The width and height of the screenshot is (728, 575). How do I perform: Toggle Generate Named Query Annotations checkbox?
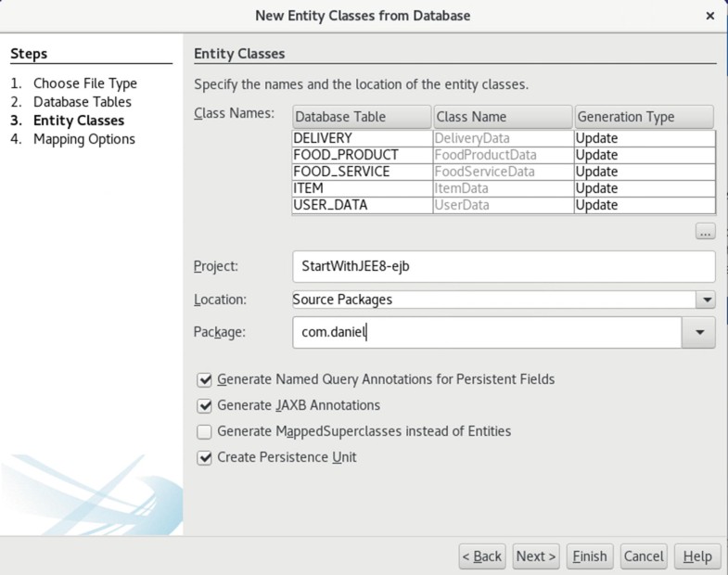[x=204, y=379]
